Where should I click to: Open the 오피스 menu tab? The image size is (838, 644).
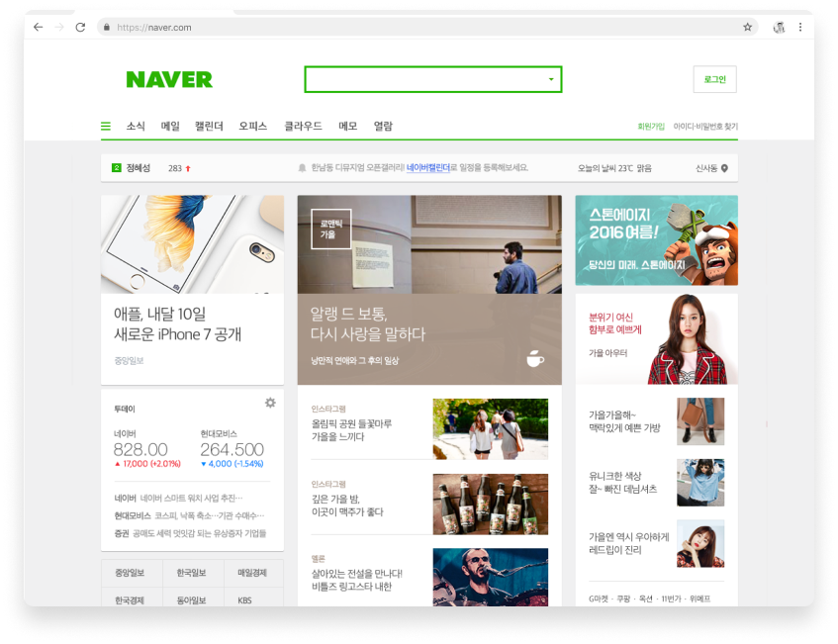tap(253, 126)
